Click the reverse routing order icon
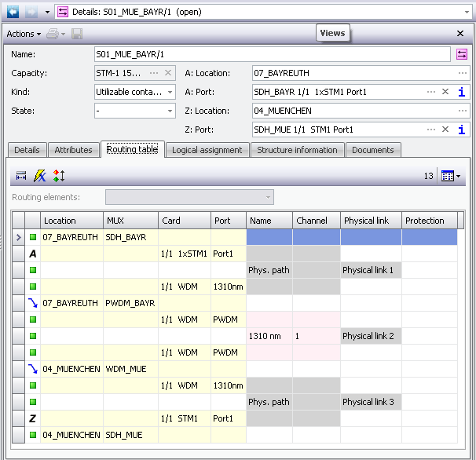The image size is (476, 460). pyautogui.click(x=59, y=176)
